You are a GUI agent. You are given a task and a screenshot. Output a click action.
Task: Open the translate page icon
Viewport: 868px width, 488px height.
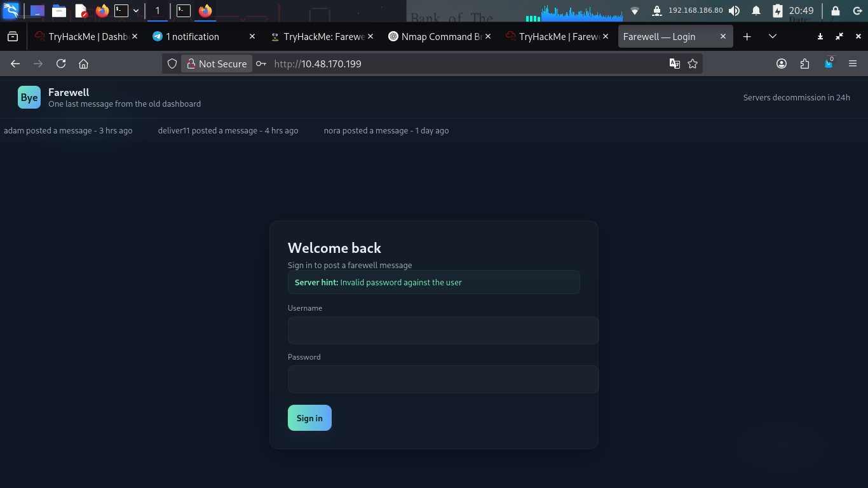(x=675, y=64)
